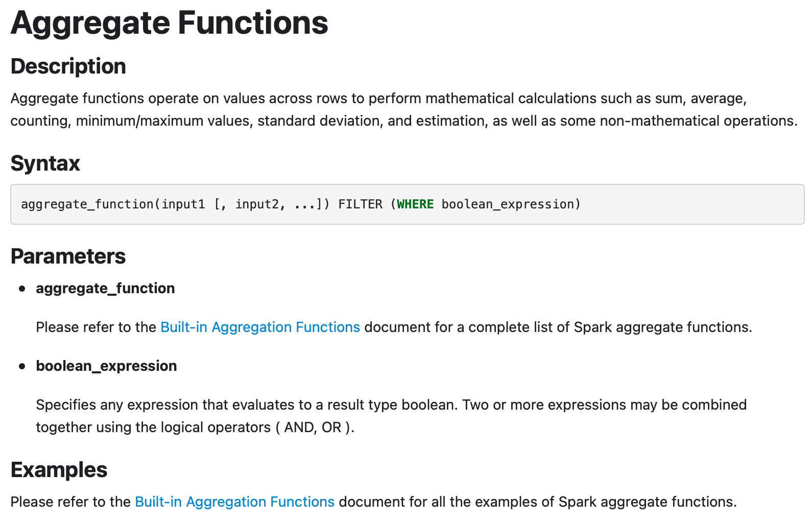
Task: Open Built-in Aggregation Functions link under Parameters
Action: pyautogui.click(x=260, y=327)
